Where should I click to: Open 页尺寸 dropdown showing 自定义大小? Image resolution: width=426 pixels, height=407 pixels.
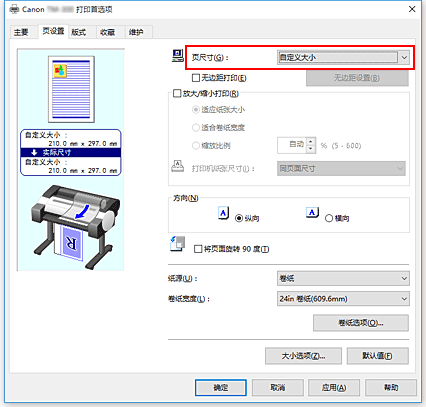point(343,57)
